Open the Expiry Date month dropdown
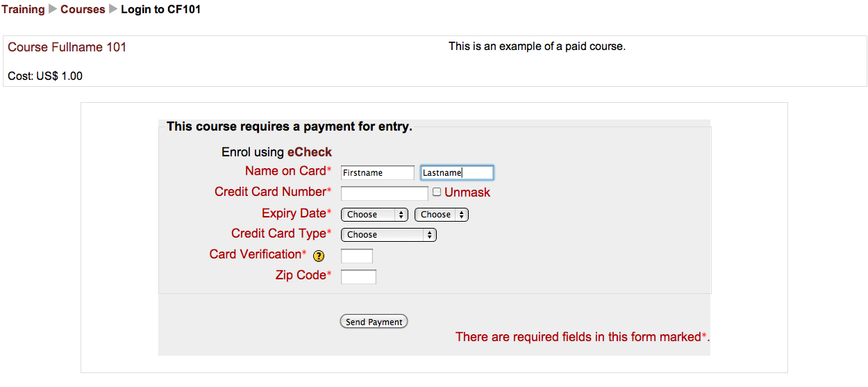The height and width of the screenshot is (387, 868). click(x=374, y=215)
